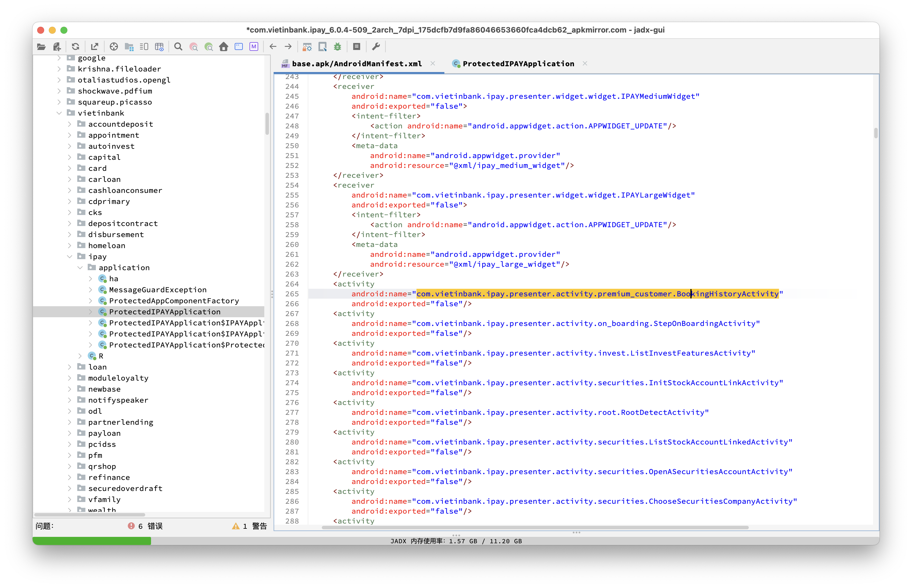Select the otaliastudios.opengl package
This screenshot has height=588, width=912.
point(124,80)
